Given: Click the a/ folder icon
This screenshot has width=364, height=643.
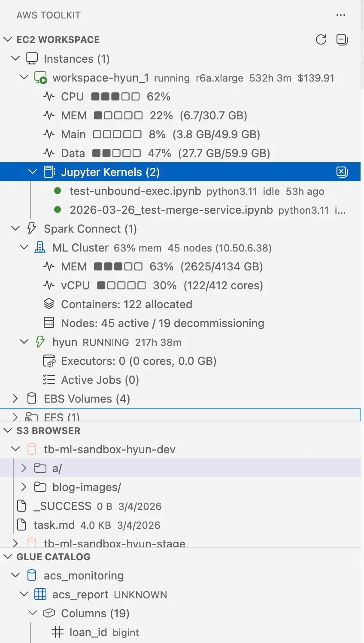Looking at the screenshot, I should (x=40, y=468).
